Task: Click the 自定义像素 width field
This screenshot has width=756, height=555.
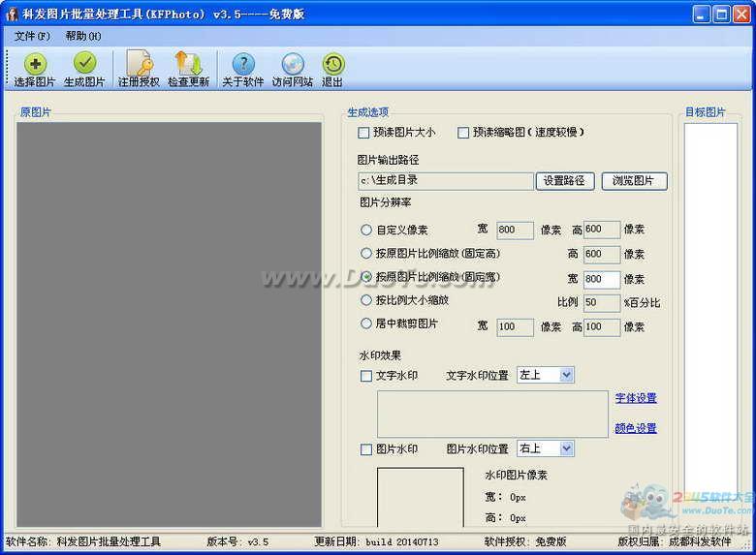Action: click(x=516, y=231)
